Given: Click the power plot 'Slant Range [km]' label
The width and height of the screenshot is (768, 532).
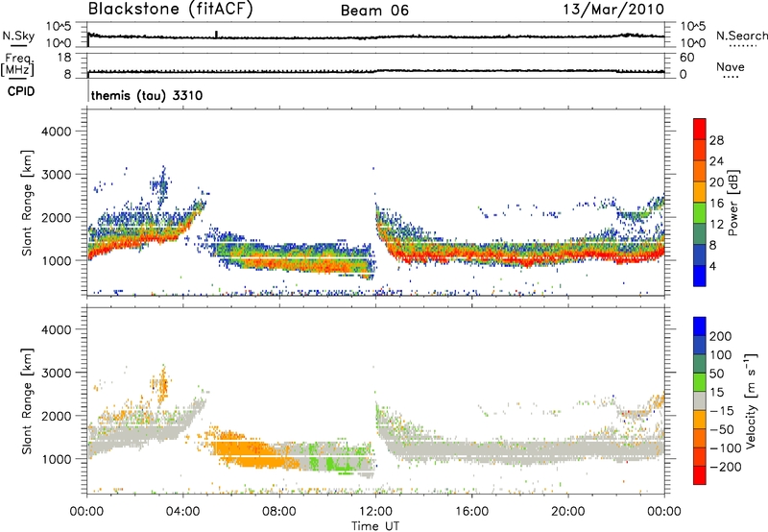Looking at the screenshot, I should point(27,203).
